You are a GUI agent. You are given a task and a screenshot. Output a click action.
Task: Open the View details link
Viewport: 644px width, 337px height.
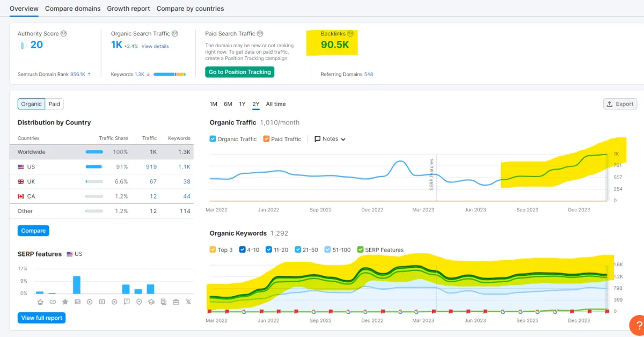(155, 46)
